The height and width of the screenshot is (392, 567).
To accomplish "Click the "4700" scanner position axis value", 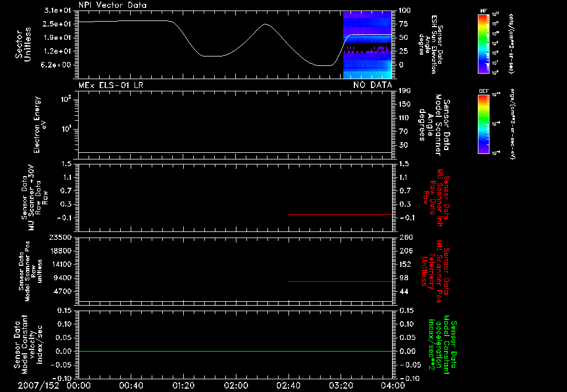I will click(62, 291).
